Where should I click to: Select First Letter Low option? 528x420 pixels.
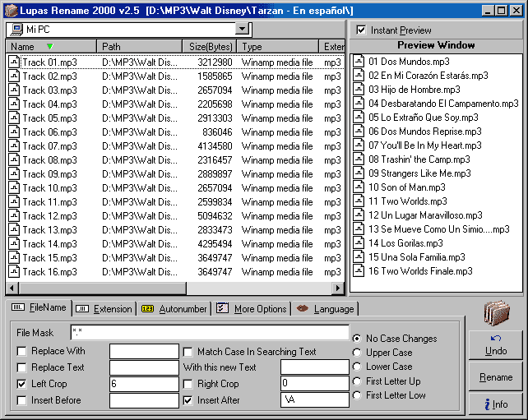click(357, 395)
